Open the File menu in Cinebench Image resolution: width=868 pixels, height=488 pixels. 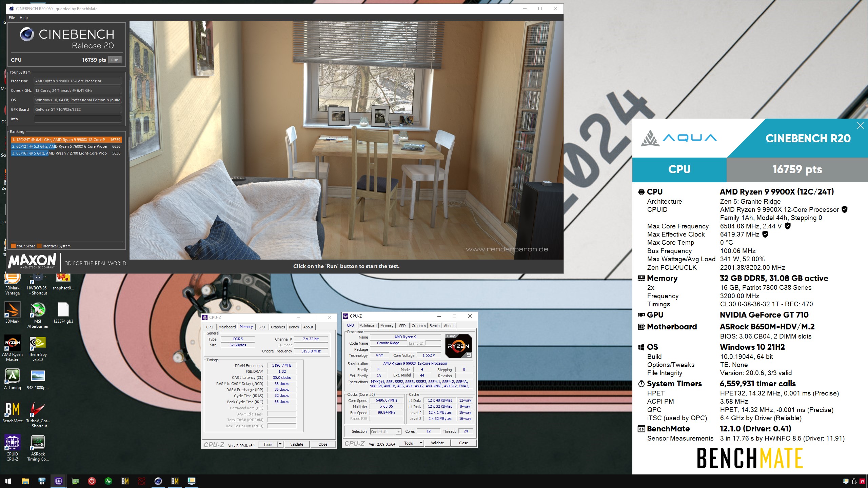12,18
